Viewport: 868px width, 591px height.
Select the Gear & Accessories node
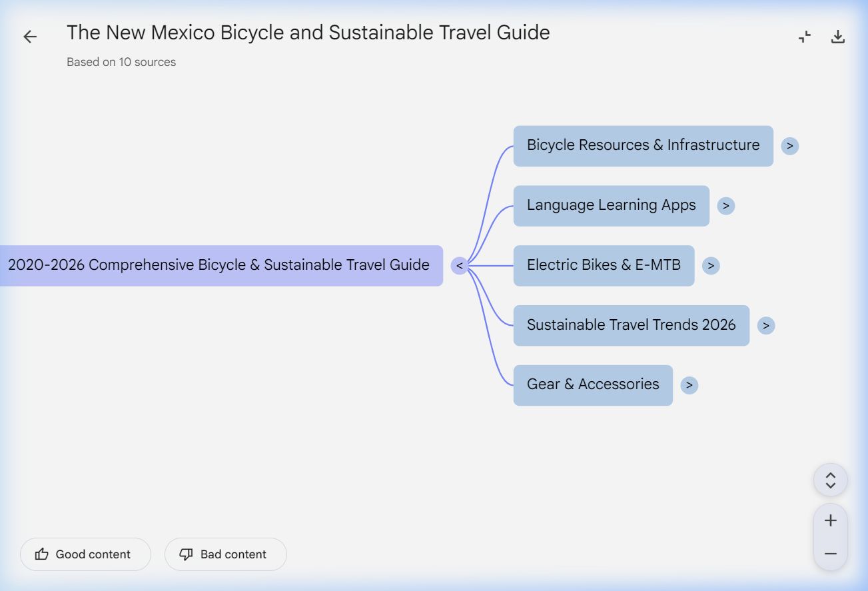click(x=592, y=385)
